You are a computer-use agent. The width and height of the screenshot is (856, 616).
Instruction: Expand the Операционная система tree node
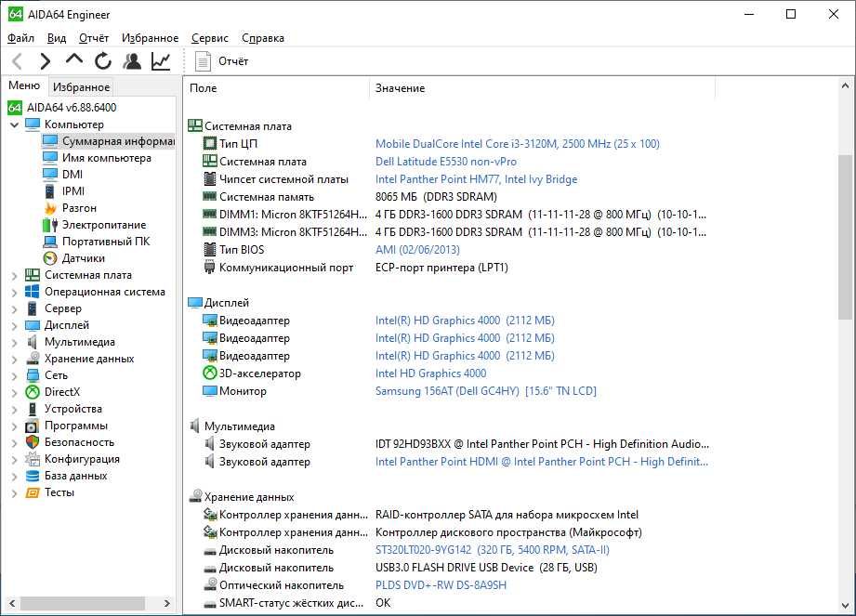click(x=15, y=293)
